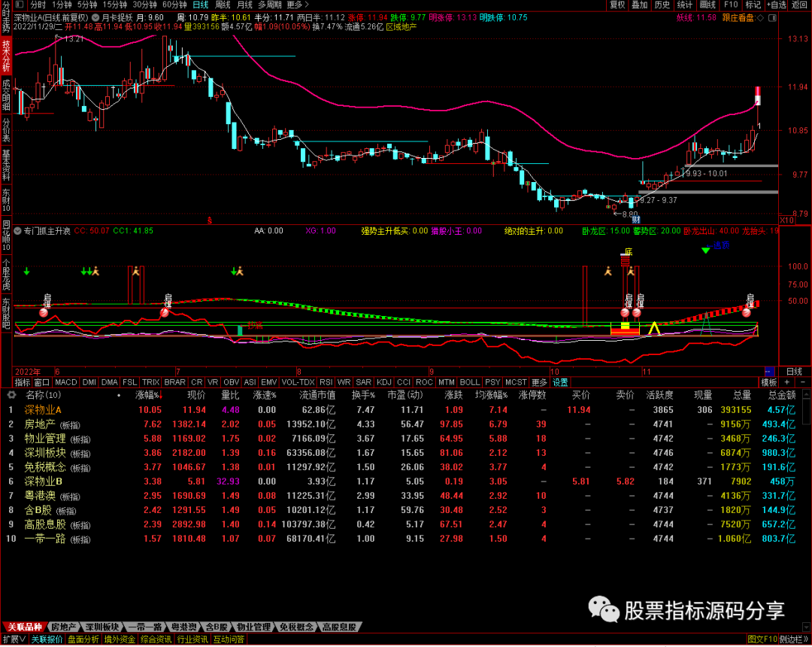Click the X10 zoom marker on the price axis
This screenshot has width=812, height=647.
786,220
